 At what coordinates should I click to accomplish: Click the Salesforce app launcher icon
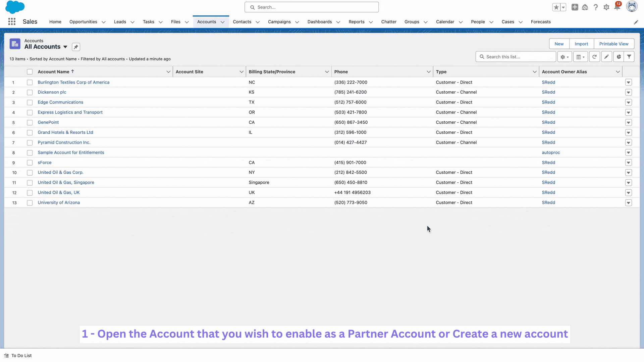[x=11, y=21]
